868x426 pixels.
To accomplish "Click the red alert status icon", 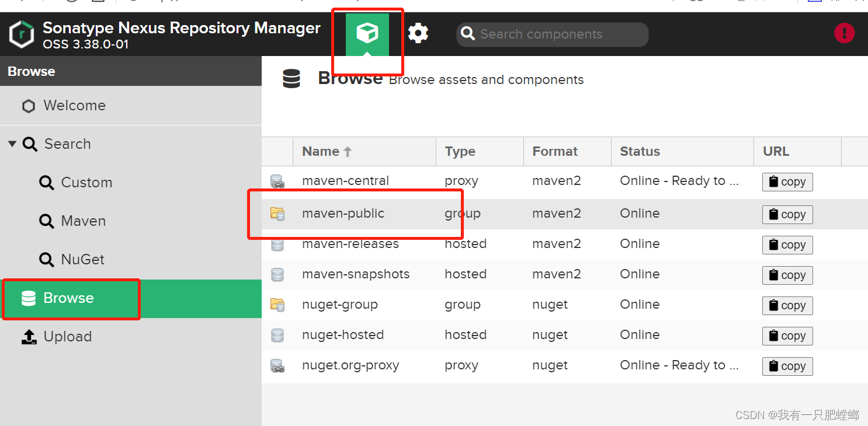I will pyautogui.click(x=845, y=33).
